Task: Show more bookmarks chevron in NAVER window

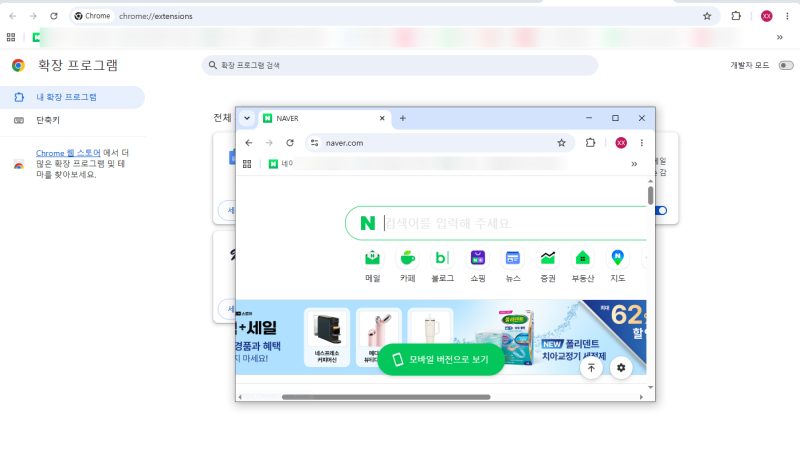Action: pos(634,164)
